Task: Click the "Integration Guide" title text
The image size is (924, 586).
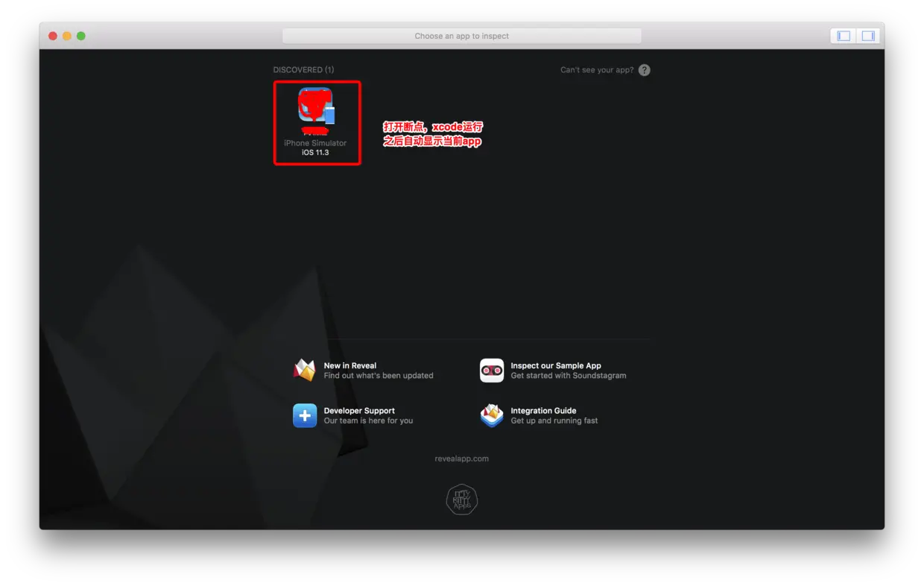Action: click(543, 411)
